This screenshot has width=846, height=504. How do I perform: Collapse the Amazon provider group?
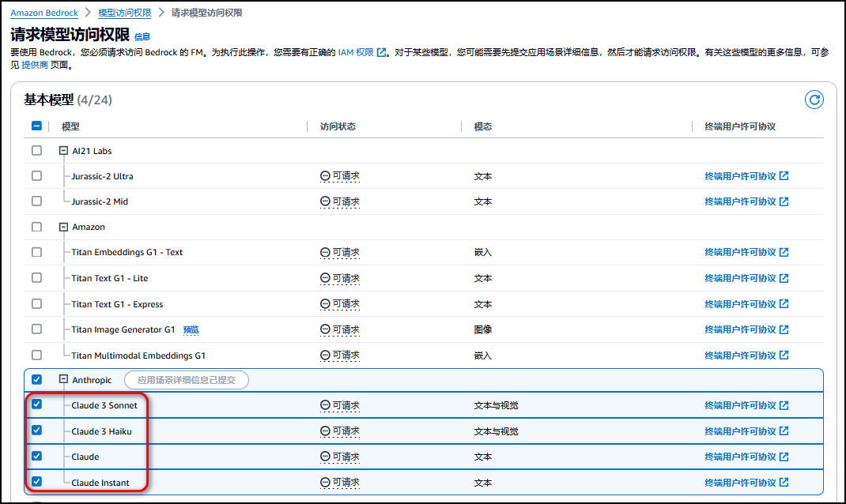[x=63, y=227]
